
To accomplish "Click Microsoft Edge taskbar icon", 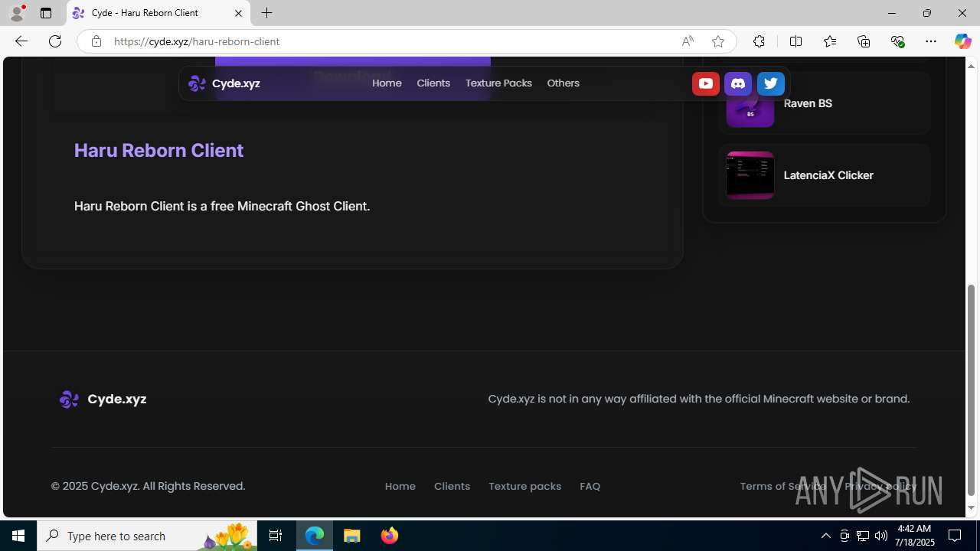I will tap(315, 536).
